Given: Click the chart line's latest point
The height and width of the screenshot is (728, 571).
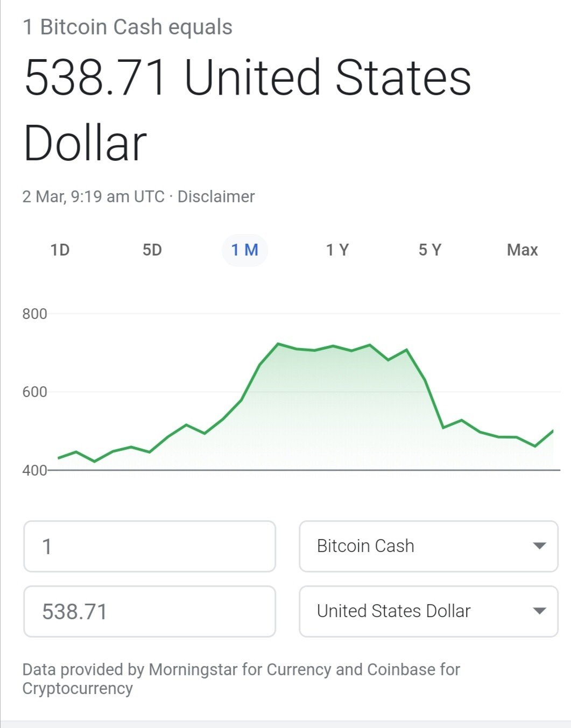Looking at the screenshot, I should click(553, 430).
